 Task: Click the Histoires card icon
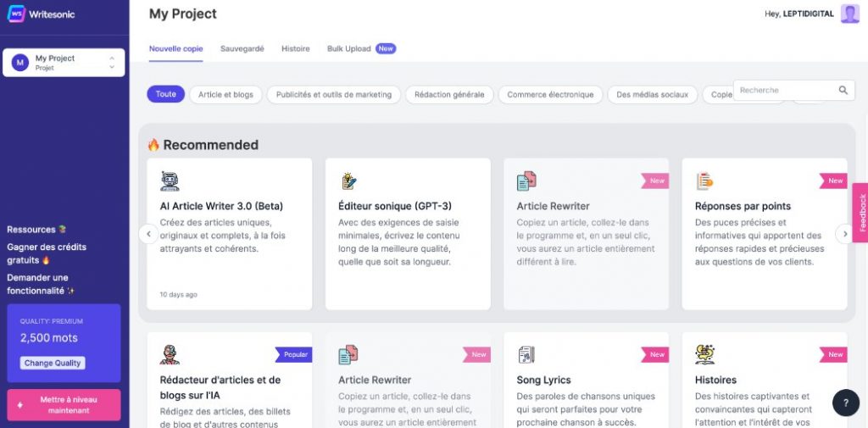[x=704, y=354]
